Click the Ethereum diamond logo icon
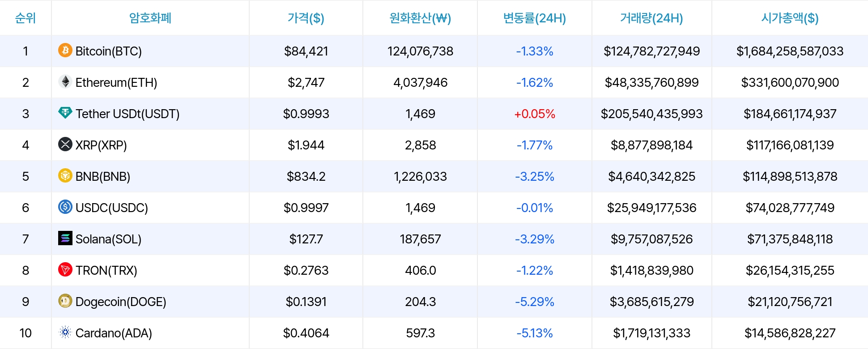Viewport: 868px width, 349px height. pos(65,81)
